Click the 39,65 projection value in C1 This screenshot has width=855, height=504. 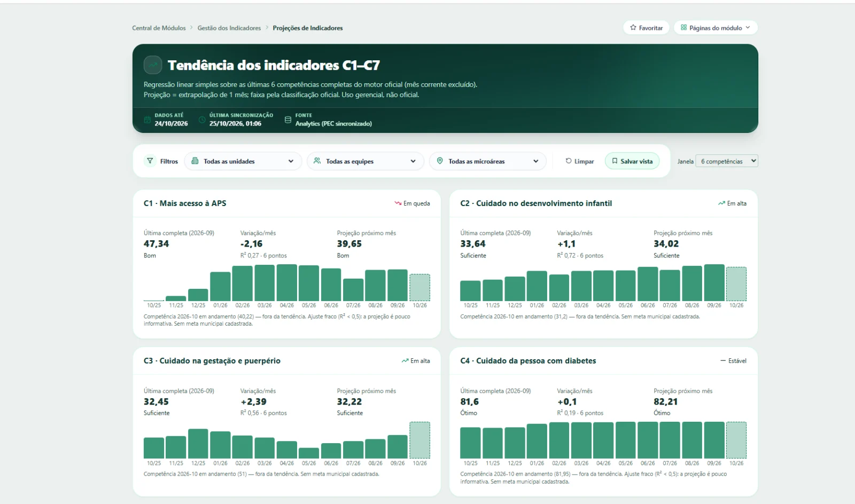pos(349,244)
